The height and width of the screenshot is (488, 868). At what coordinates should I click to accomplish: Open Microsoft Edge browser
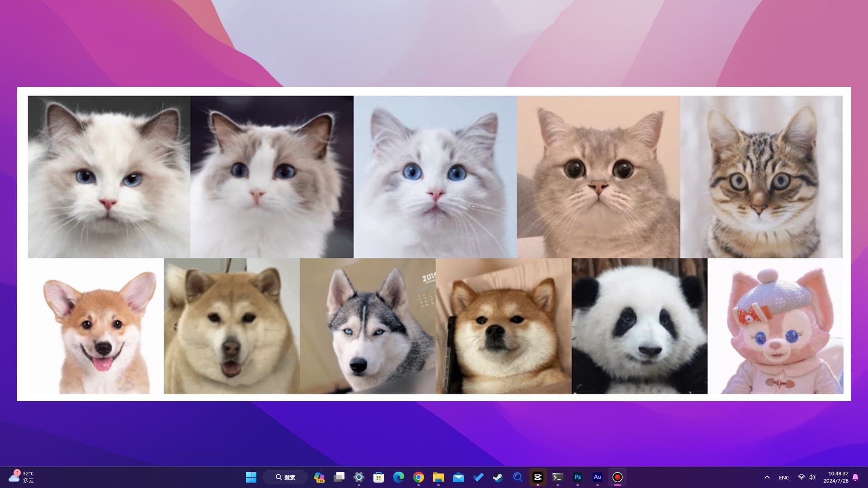point(399,477)
